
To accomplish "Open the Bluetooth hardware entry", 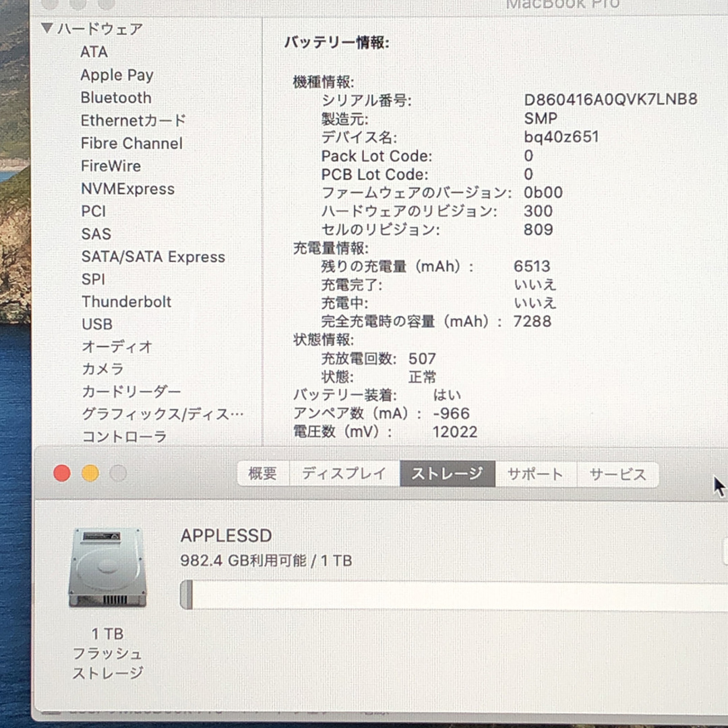I will (116, 98).
